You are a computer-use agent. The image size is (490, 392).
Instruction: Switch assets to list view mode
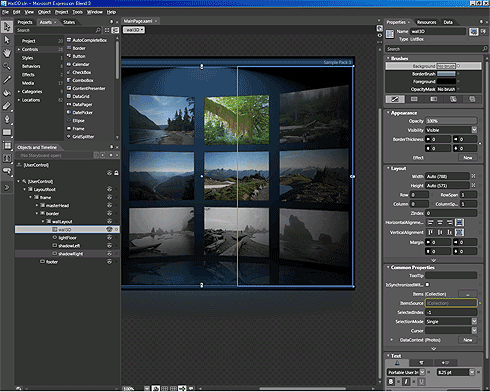pyautogui.click(x=115, y=30)
